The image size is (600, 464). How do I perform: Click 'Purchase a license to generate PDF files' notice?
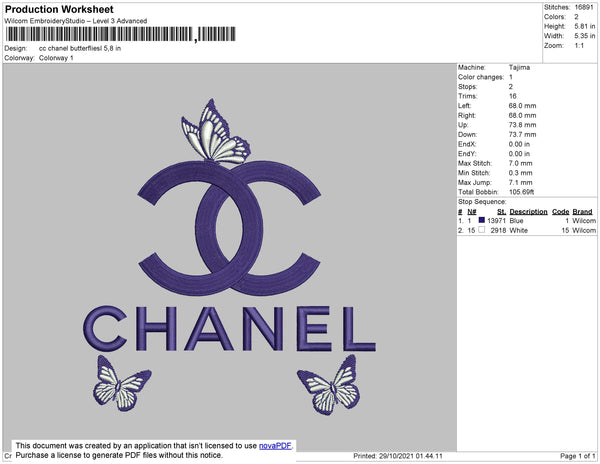tap(119, 455)
